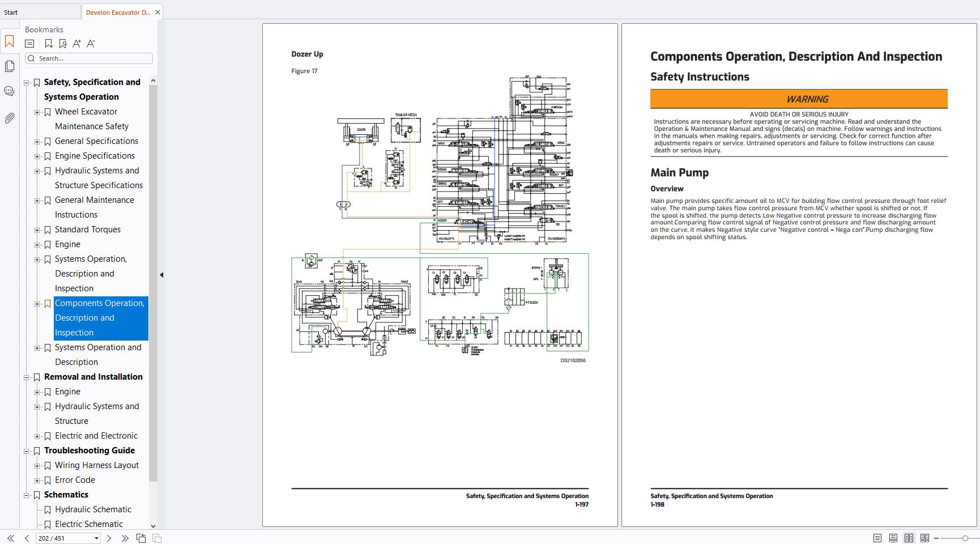Go to first page button

(11, 538)
